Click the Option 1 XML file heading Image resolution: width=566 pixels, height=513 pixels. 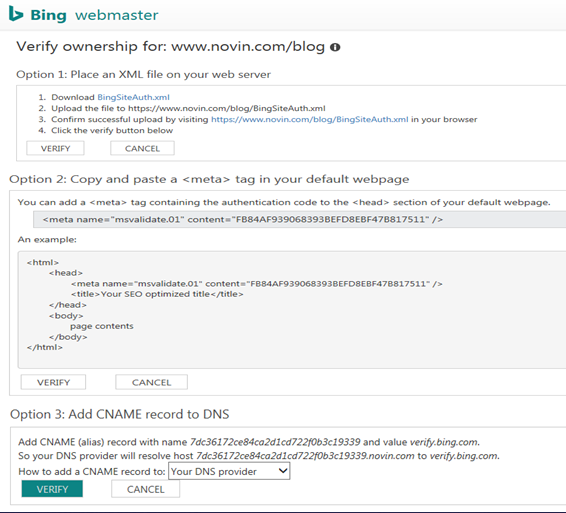tap(143, 74)
